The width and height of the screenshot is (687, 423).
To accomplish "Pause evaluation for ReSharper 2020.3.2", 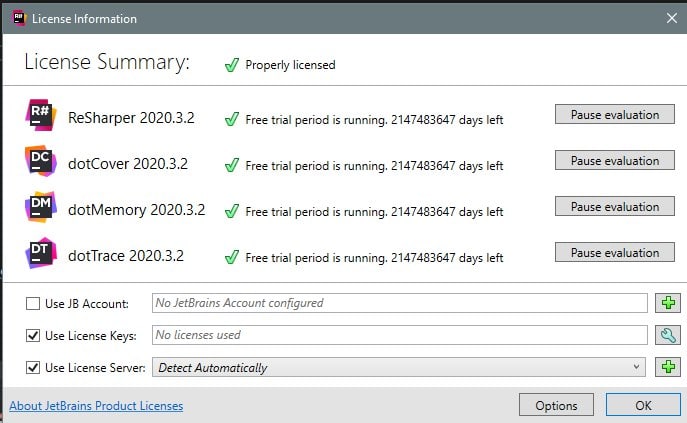I will (615, 114).
